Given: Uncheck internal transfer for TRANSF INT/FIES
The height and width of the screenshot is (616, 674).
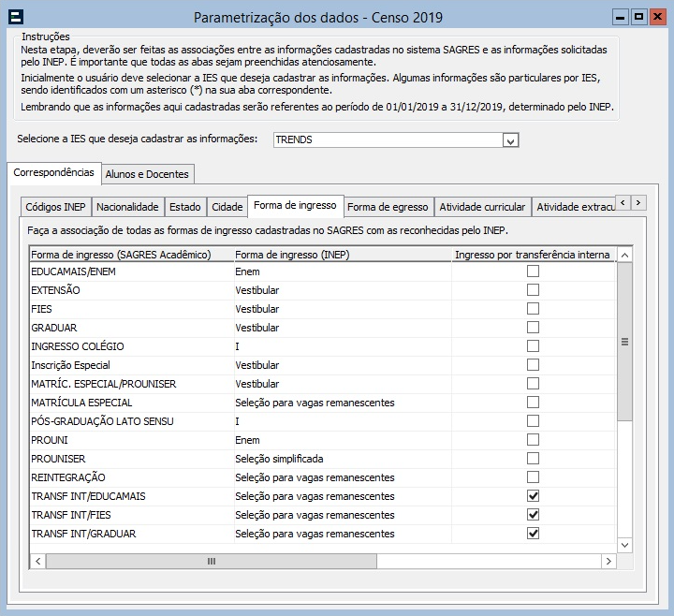Looking at the screenshot, I should pyautogui.click(x=533, y=515).
